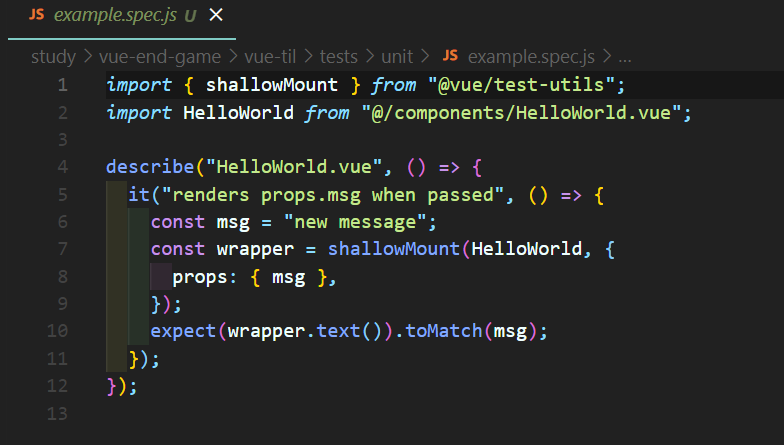784x445 pixels.
Task: Click the "@vue/test-utils" string
Action: click(x=521, y=84)
